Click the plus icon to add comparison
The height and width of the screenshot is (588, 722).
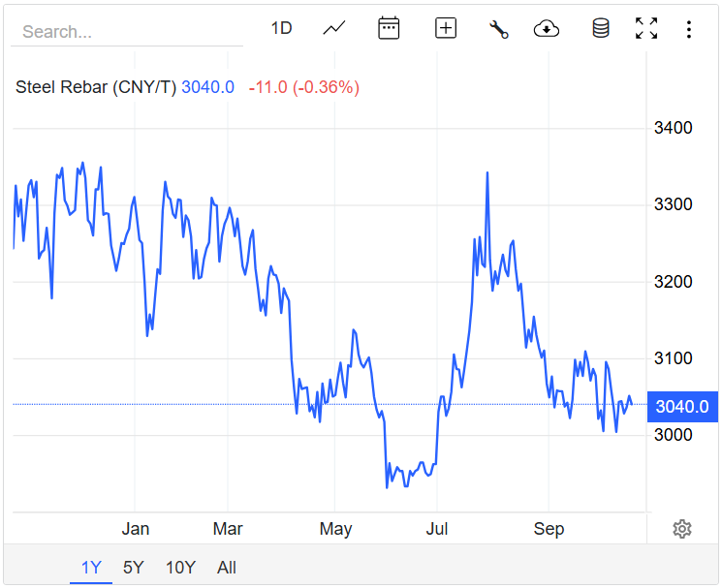446,28
